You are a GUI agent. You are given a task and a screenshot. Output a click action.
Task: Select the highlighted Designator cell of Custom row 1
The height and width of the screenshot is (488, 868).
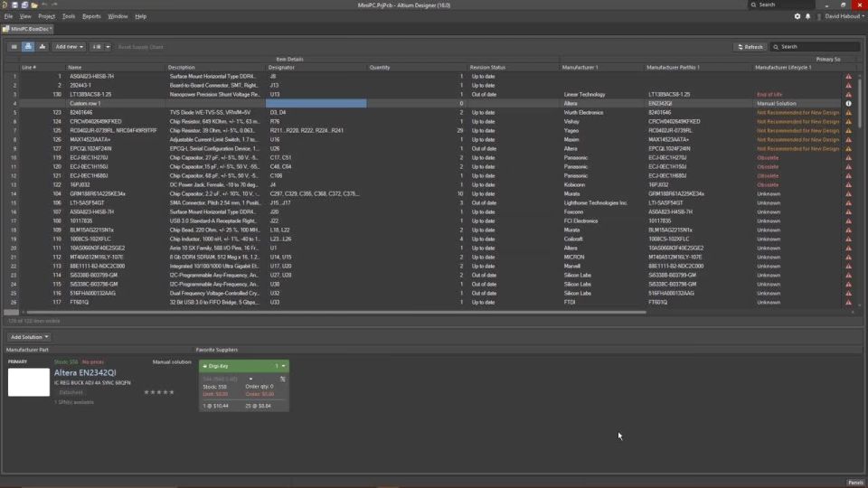point(316,103)
